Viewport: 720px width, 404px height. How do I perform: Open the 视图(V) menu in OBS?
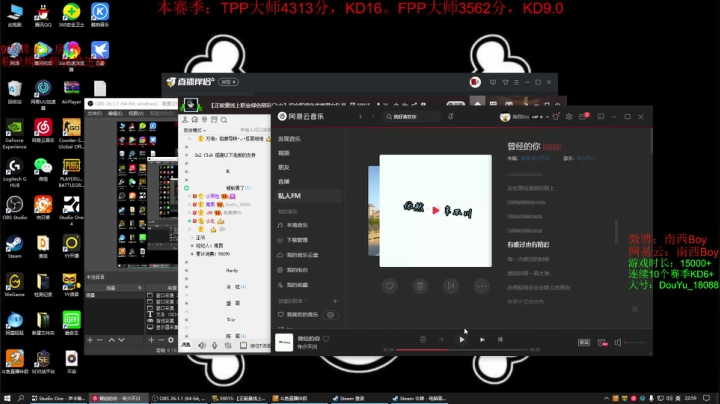(x=136, y=113)
